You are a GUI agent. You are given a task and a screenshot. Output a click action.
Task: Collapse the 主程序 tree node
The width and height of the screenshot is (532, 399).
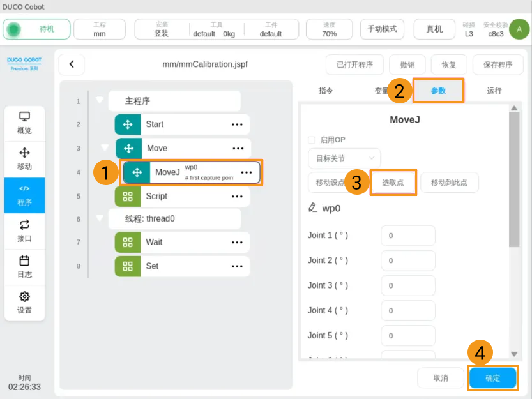pos(99,100)
